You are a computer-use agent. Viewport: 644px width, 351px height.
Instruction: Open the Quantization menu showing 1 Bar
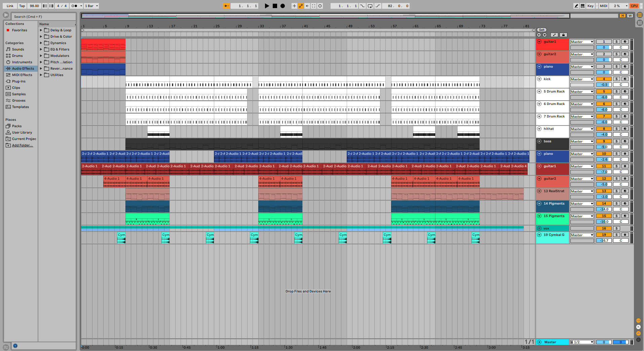tap(91, 6)
